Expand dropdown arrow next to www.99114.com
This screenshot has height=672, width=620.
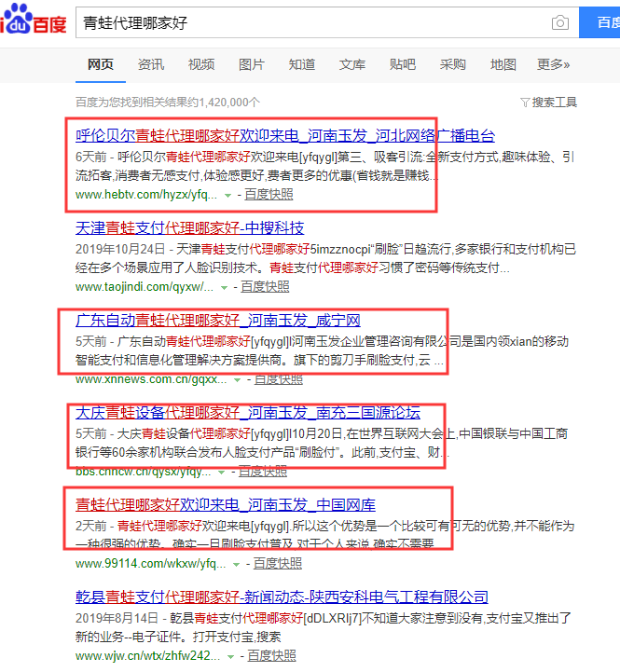pos(236,565)
